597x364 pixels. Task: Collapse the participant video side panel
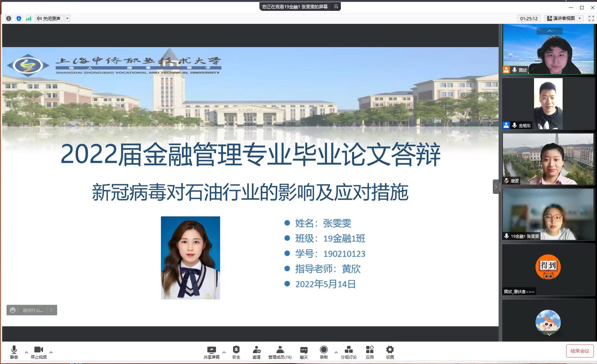tap(495, 187)
